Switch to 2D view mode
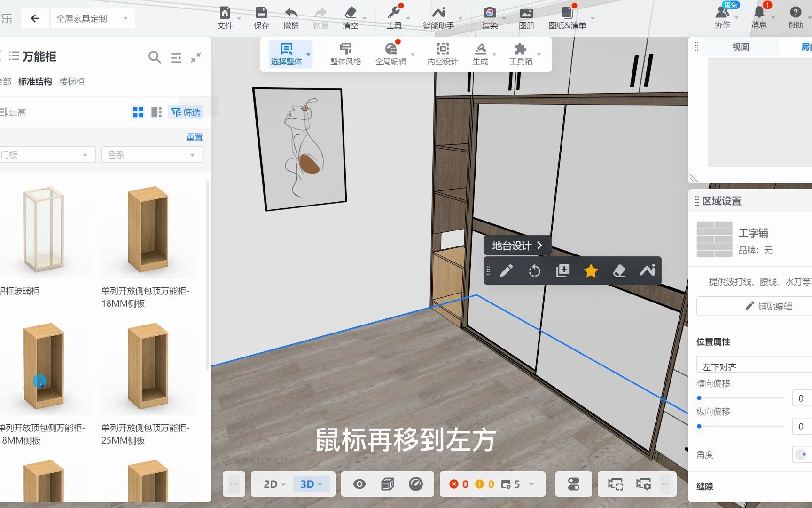Viewport: 812px width, 508px height. (x=274, y=484)
